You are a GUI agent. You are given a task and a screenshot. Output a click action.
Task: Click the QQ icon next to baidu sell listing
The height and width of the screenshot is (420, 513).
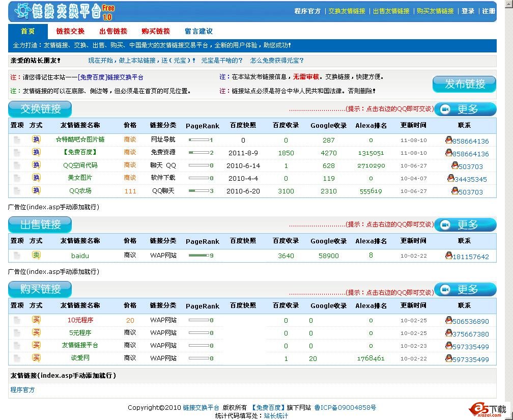tap(448, 257)
